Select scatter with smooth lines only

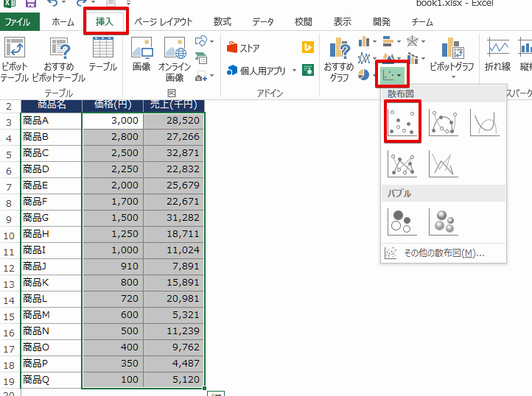click(485, 123)
